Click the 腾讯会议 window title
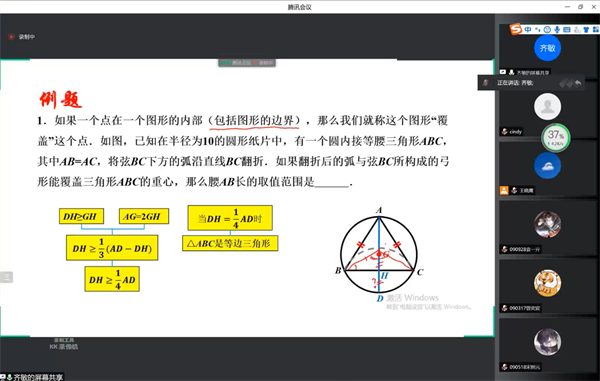600x381 pixels. point(300,7)
